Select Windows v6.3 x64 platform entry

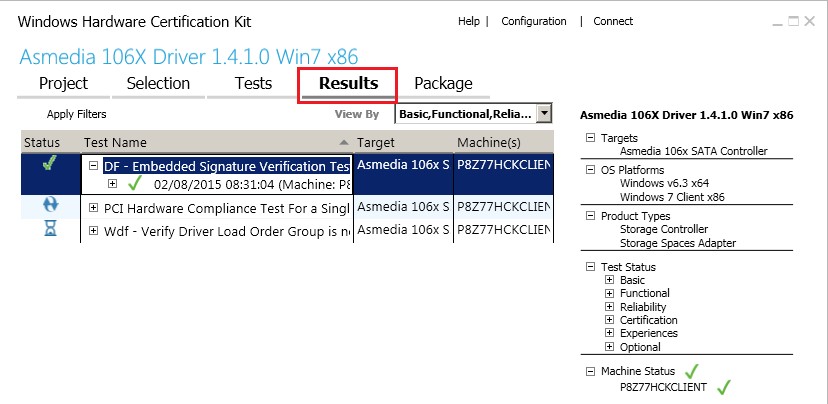point(664,183)
